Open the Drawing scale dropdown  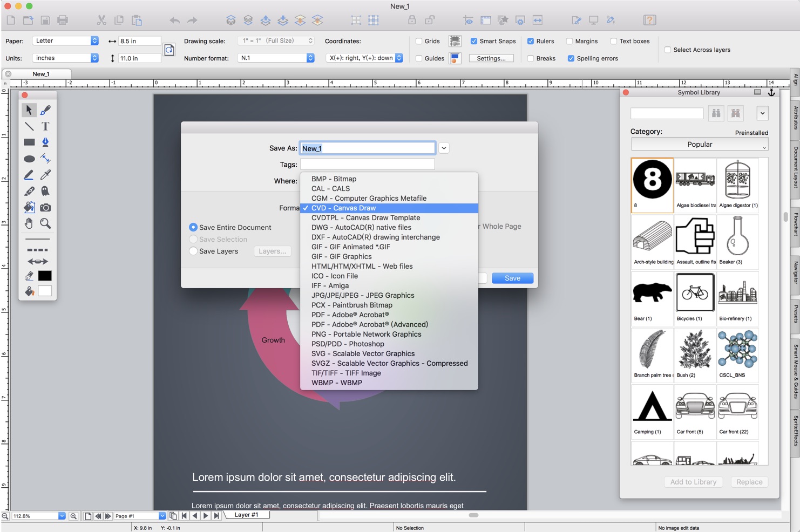coord(276,41)
